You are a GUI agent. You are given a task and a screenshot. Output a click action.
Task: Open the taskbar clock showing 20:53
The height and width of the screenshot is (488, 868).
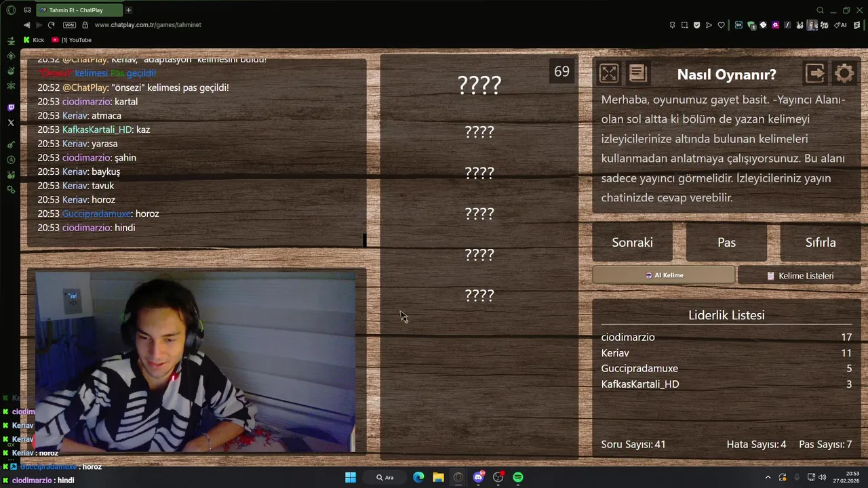click(x=846, y=477)
